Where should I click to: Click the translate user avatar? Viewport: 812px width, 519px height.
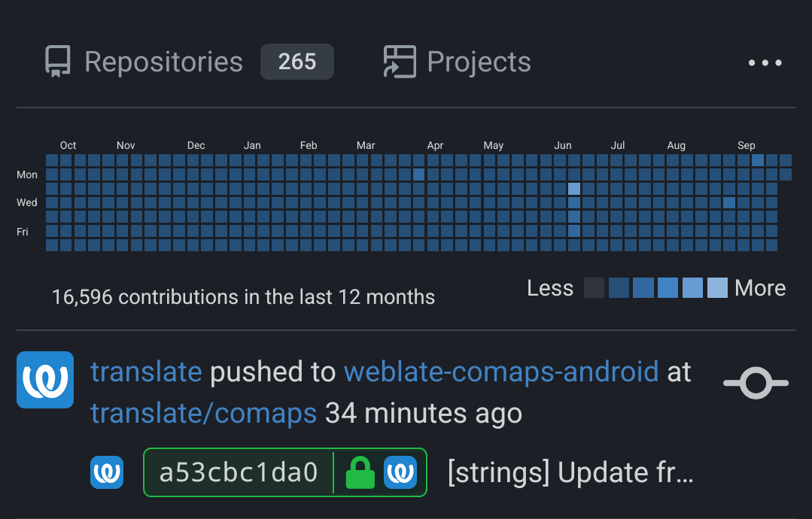(x=45, y=380)
